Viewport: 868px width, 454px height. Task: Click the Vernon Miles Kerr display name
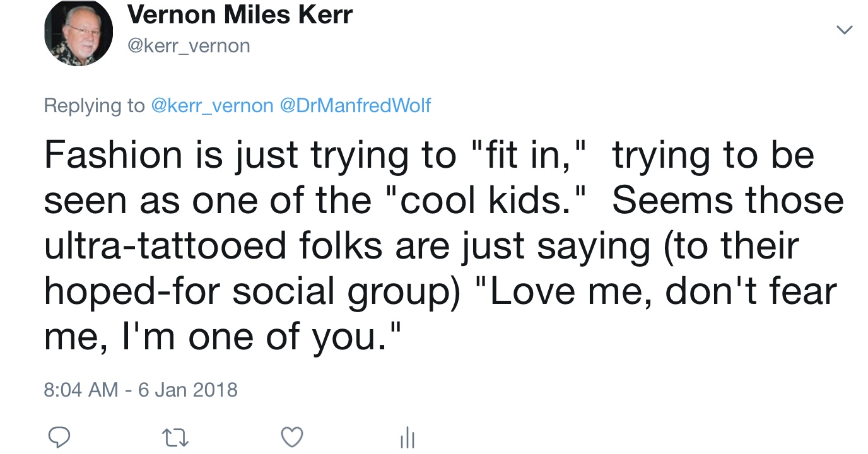click(x=240, y=15)
